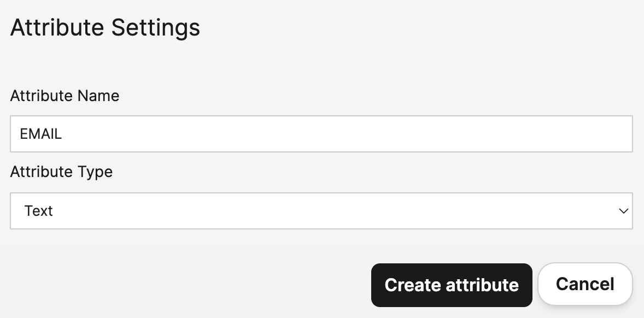Click the word 'Name' in the field label
The width and height of the screenshot is (644, 318).
pos(98,96)
